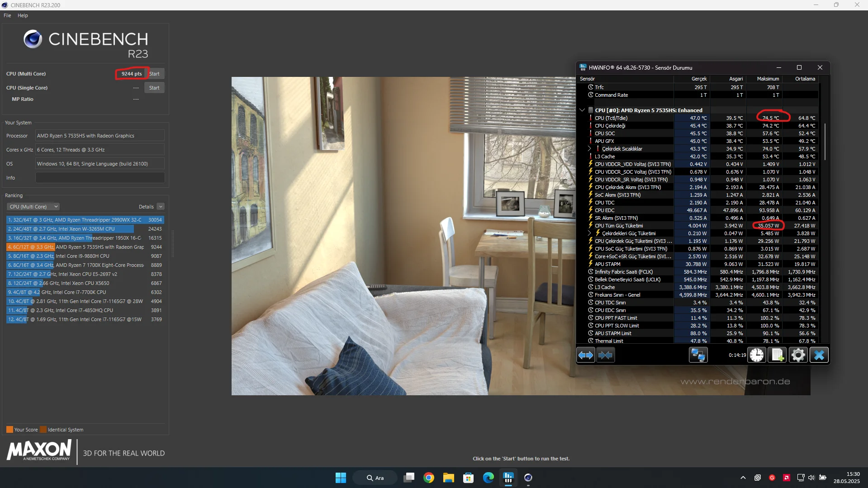868x488 pixels.
Task: Open the CPU (Multi Core) ranking dropdown
Action: [x=33, y=207]
